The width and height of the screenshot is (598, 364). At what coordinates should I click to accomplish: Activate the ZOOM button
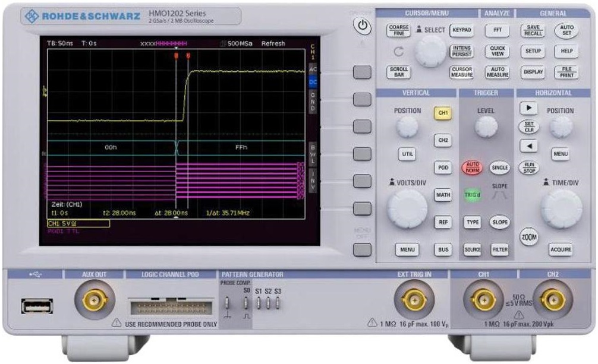(x=529, y=237)
